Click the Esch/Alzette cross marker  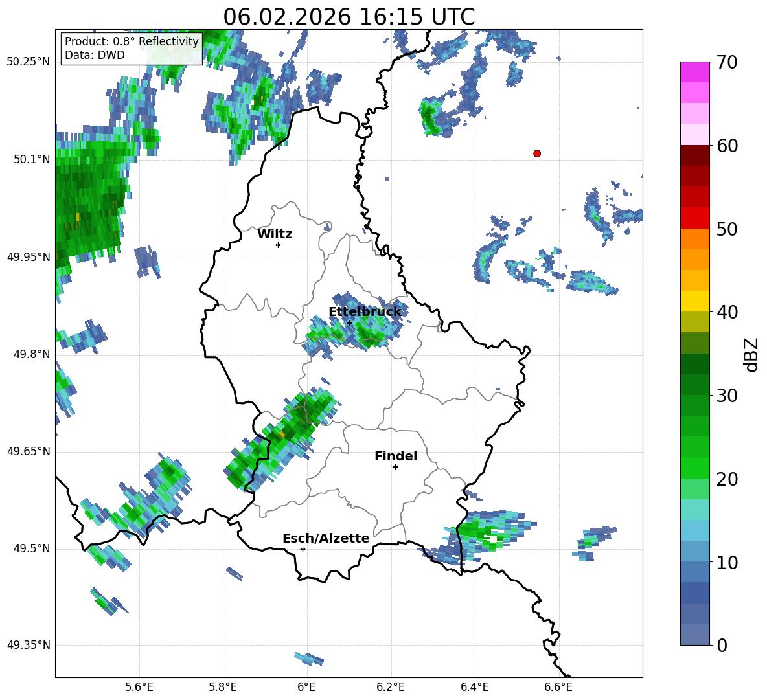tap(303, 549)
